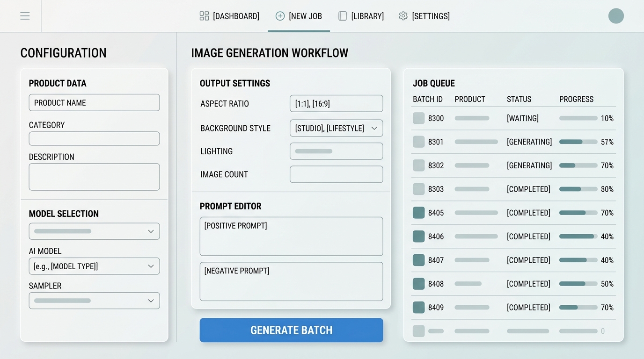This screenshot has height=359, width=644.
Task: Check the box for batch 8303
Action: pos(418,189)
